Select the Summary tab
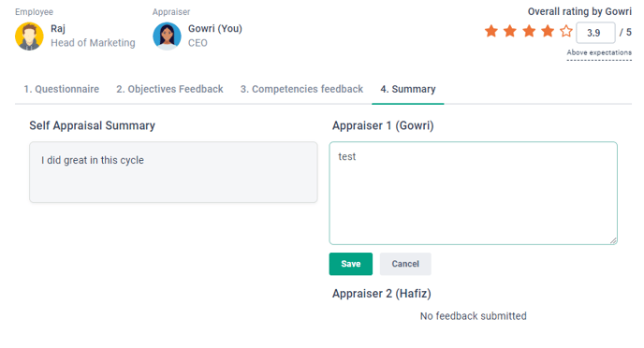The height and width of the screenshot is (348, 644). tap(408, 89)
